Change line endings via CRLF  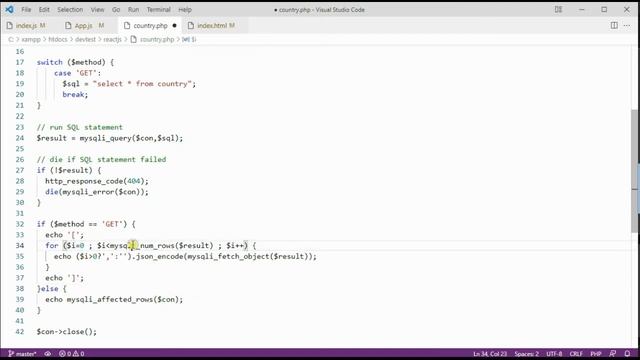tap(576, 353)
